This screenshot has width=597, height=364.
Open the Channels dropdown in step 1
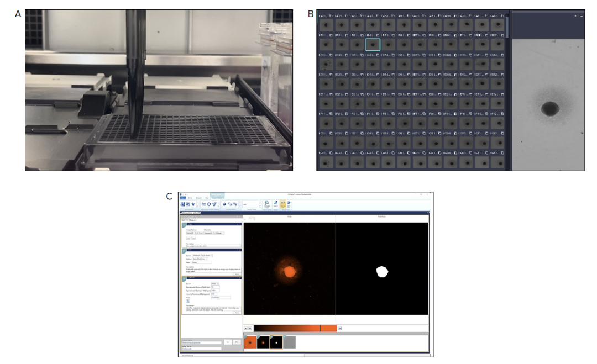pyautogui.click(x=214, y=233)
